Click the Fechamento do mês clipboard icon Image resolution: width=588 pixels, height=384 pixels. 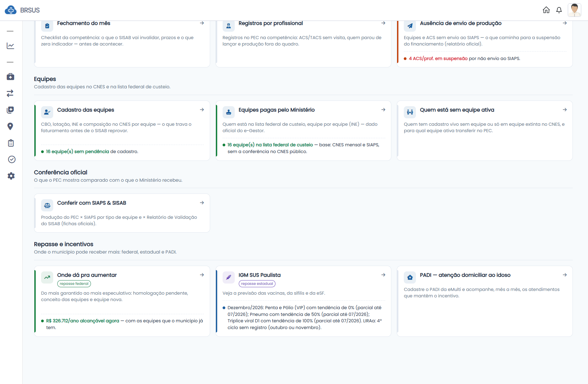(x=47, y=26)
